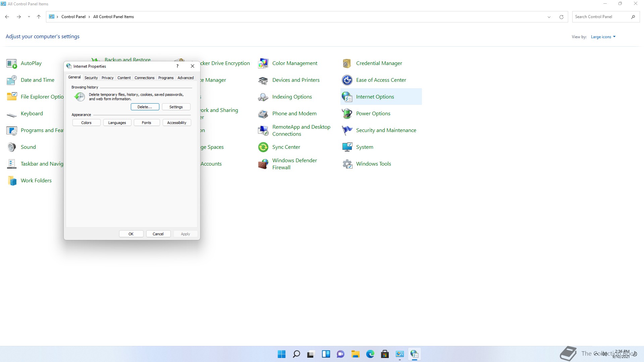Open taskbar Search icon
The height and width of the screenshot is (362, 644).
click(x=297, y=354)
